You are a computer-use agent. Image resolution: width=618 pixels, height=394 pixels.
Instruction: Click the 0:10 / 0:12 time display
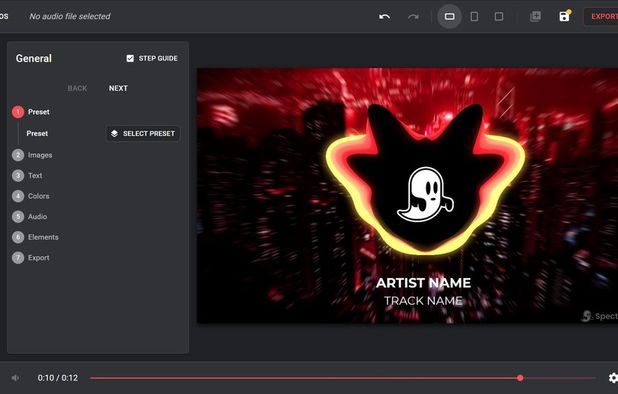(x=58, y=378)
